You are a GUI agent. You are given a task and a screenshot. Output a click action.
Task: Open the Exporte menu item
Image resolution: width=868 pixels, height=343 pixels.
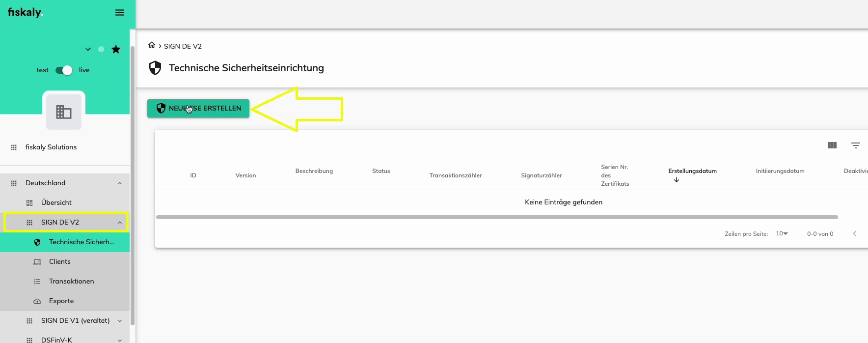61,301
